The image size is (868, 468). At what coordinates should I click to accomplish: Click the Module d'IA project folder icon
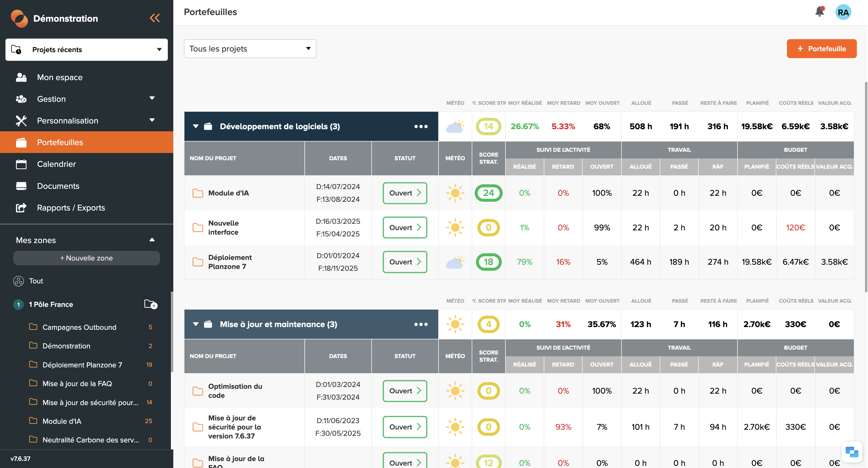(198, 193)
